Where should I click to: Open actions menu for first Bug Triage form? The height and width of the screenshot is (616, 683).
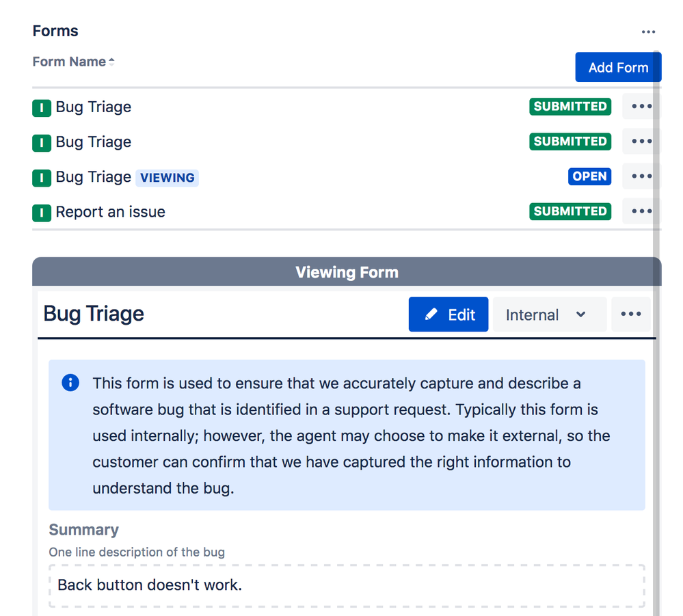click(641, 106)
